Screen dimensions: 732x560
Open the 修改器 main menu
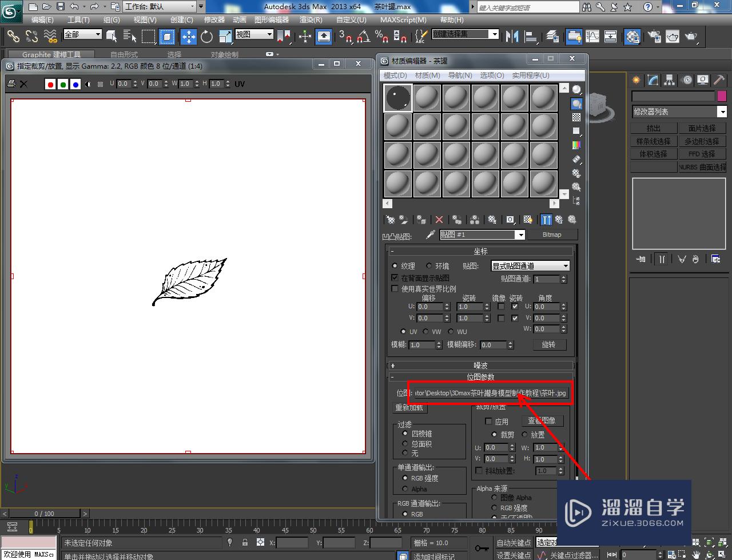coord(214,20)
